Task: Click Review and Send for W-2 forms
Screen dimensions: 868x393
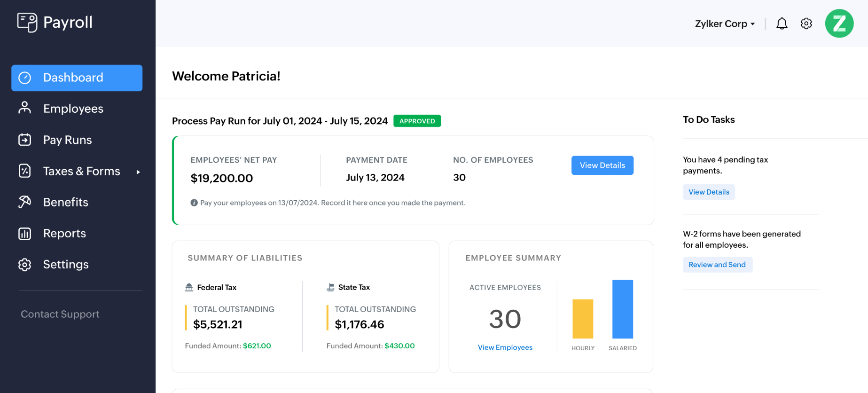Action: tap(717, 265)
